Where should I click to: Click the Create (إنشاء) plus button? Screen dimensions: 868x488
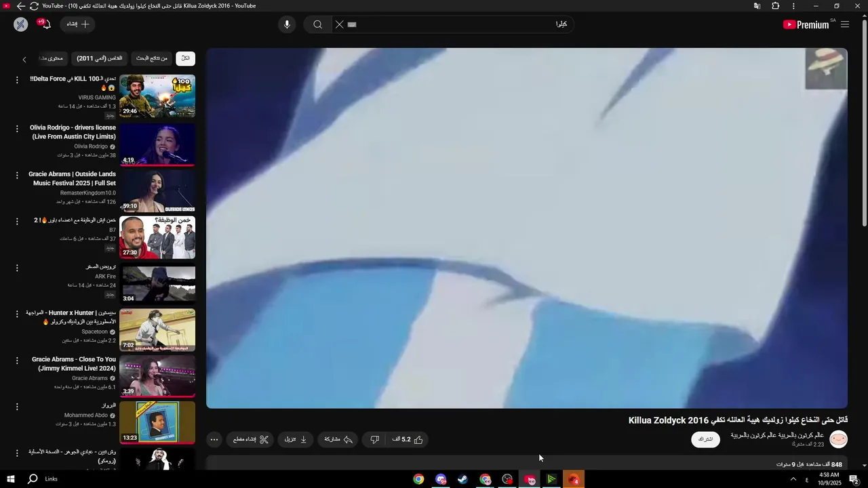pyautogui.click(x=78, y=24)
